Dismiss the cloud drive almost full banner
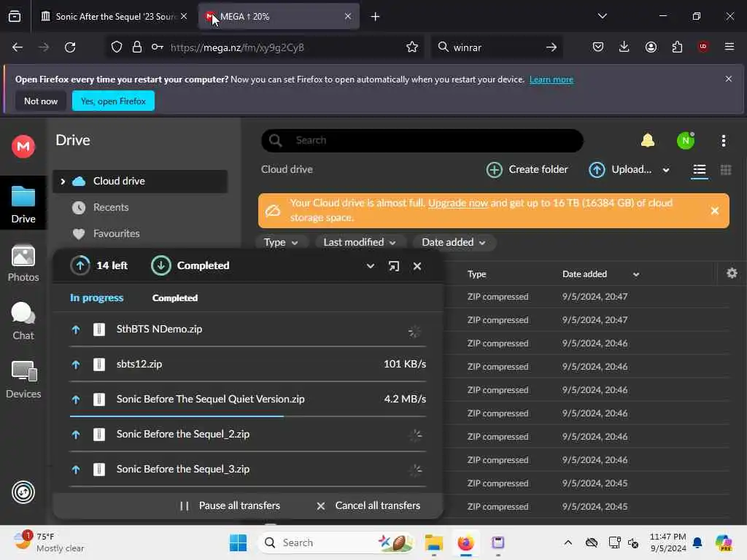Viewport: 747px width, 560px height. pos(715,211)
